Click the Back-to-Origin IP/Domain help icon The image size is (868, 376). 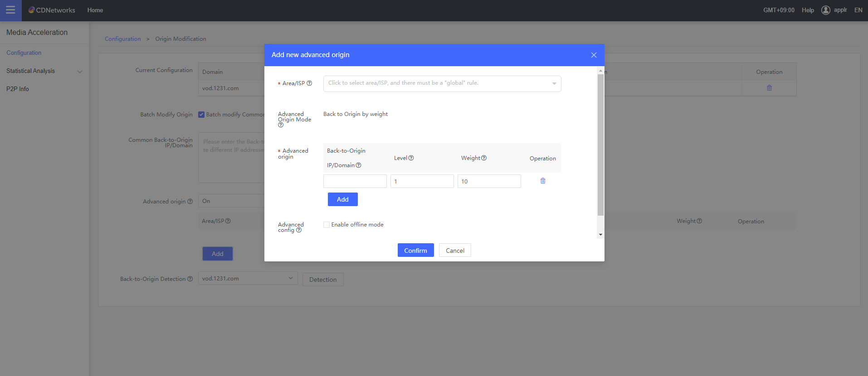[358, 165]
